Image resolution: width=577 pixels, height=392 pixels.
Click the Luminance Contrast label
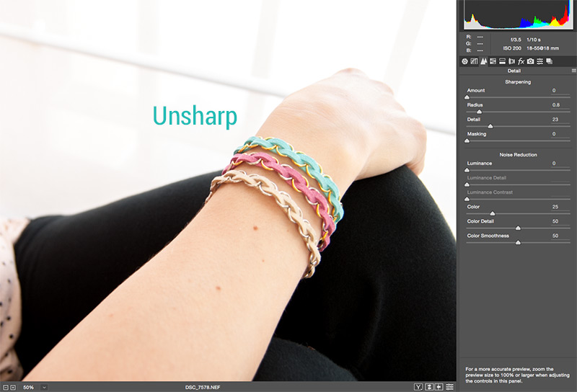(490, 192)
